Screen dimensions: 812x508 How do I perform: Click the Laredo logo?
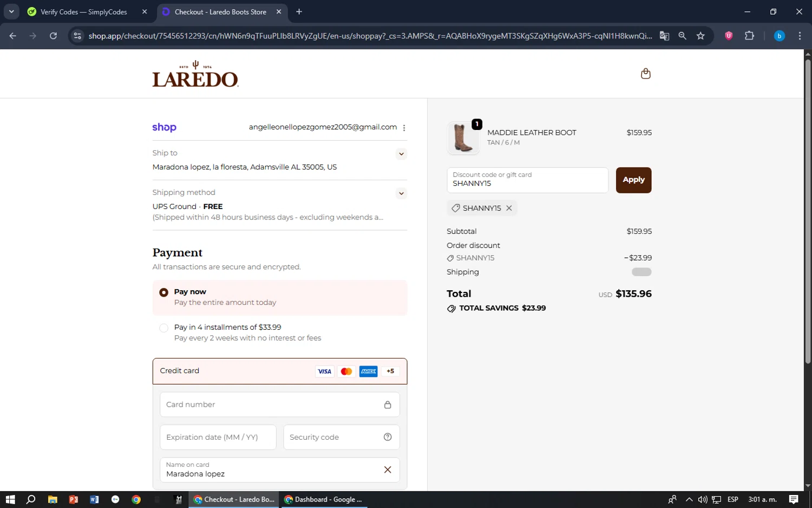(195, 74)
